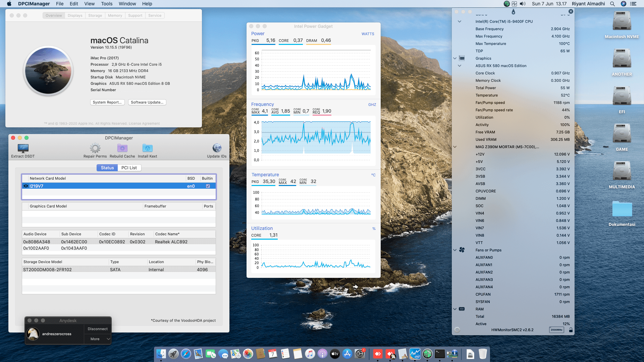Screen dimensions: 644x362
Task: Open the Tools menu in the menu bar
Action: click(x=106, y=4)
